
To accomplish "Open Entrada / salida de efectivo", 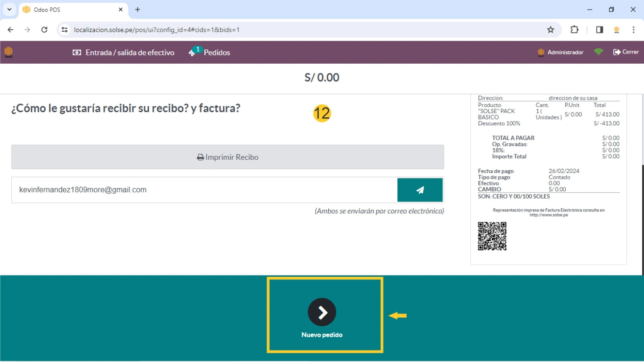I will [x=124, y=53].
